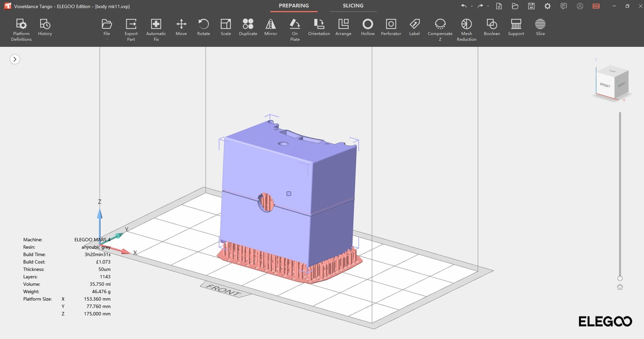Place the model On Plate

(295, 30)
